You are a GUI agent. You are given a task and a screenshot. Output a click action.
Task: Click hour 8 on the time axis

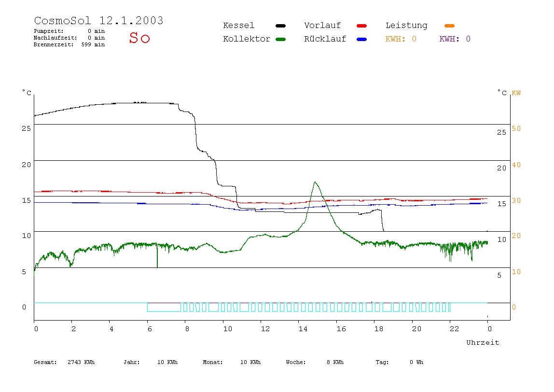187,329
